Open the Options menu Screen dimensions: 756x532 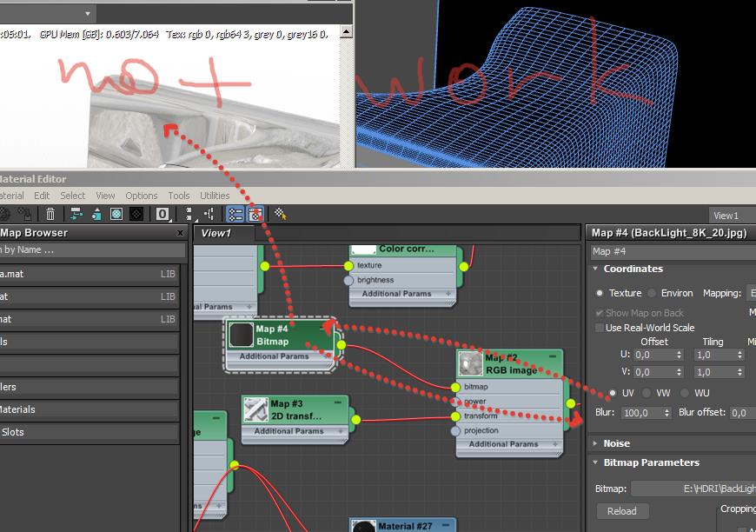click(142, 196)
